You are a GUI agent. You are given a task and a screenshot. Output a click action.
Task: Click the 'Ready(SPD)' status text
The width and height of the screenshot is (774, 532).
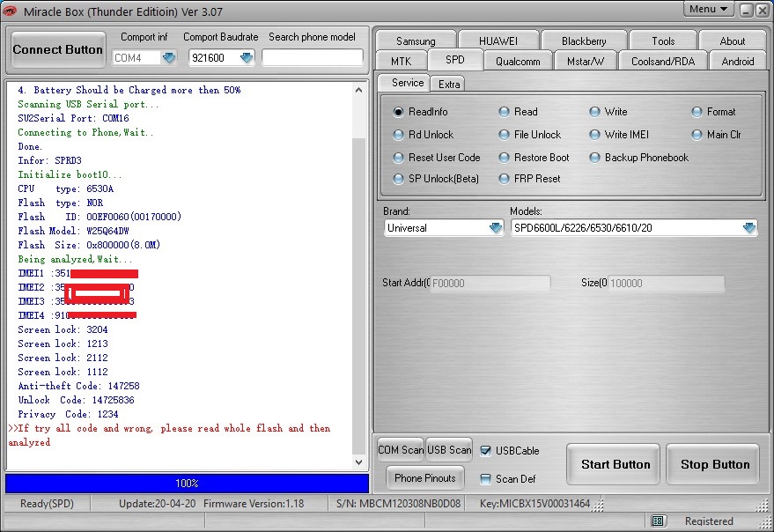pyautogui.click(x=47, y=503)
